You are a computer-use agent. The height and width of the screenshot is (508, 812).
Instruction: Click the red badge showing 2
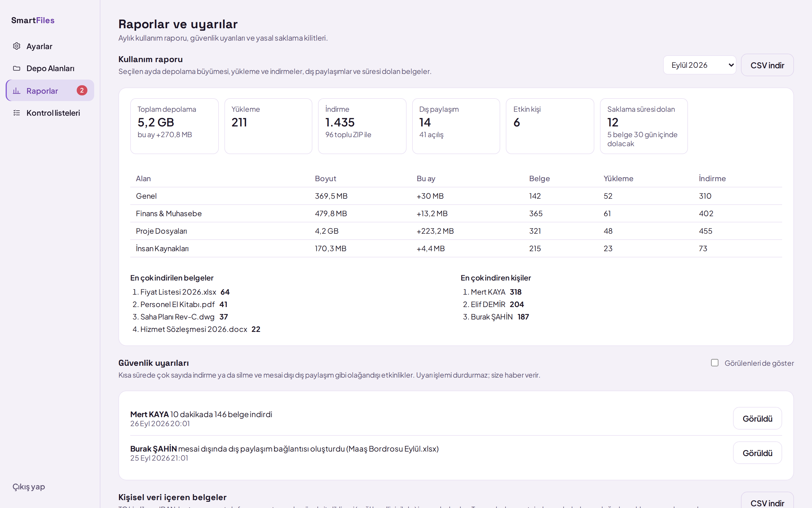pos(82,90)
